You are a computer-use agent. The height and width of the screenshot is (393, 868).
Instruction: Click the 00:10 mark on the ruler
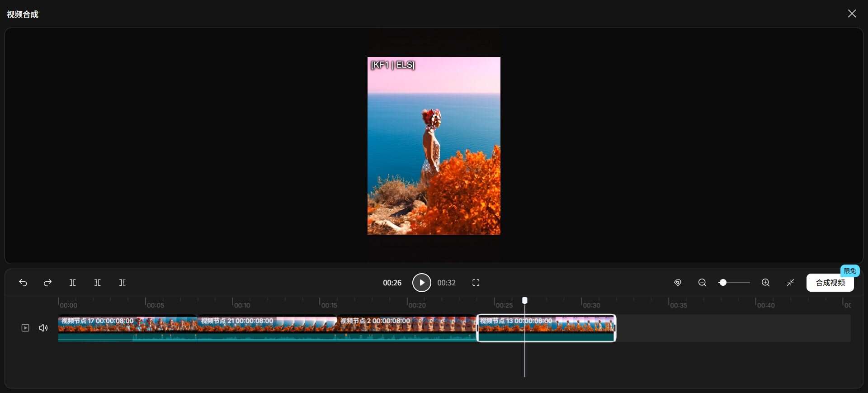point(233,303)
